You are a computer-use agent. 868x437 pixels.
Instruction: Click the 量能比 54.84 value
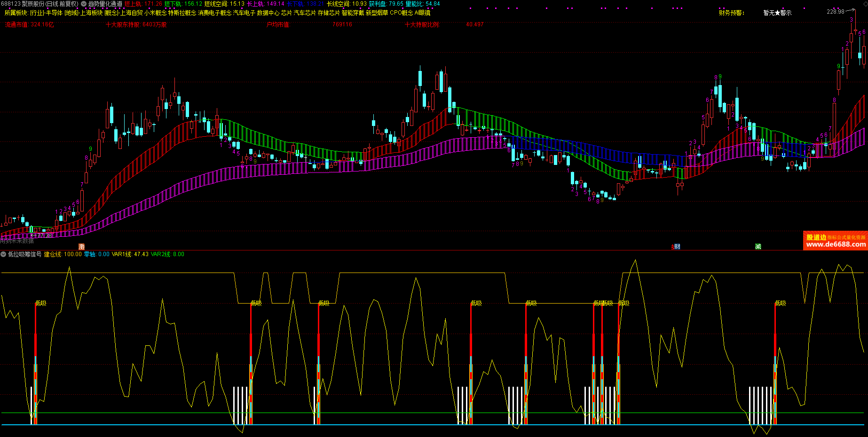pos(423,4)
